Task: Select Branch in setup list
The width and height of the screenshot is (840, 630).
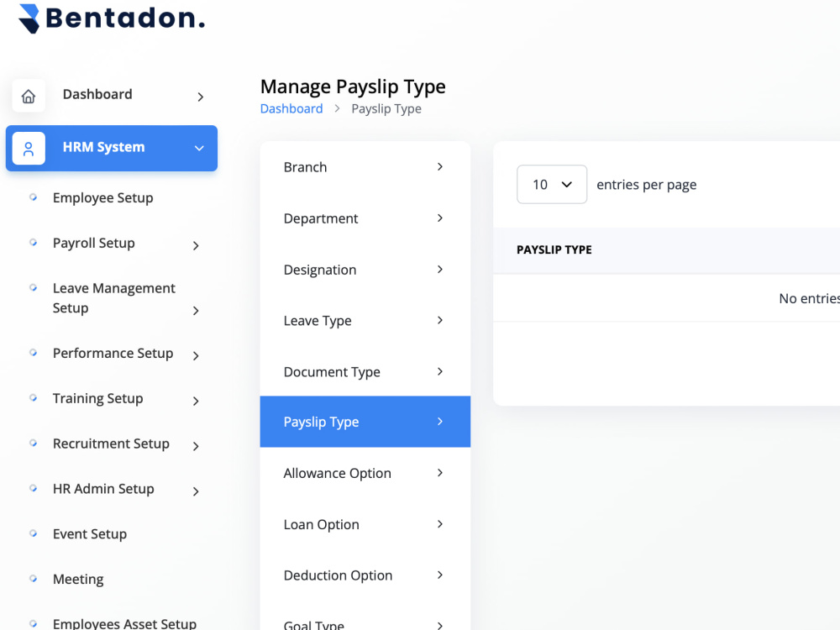Action: (x=365, y=167)
